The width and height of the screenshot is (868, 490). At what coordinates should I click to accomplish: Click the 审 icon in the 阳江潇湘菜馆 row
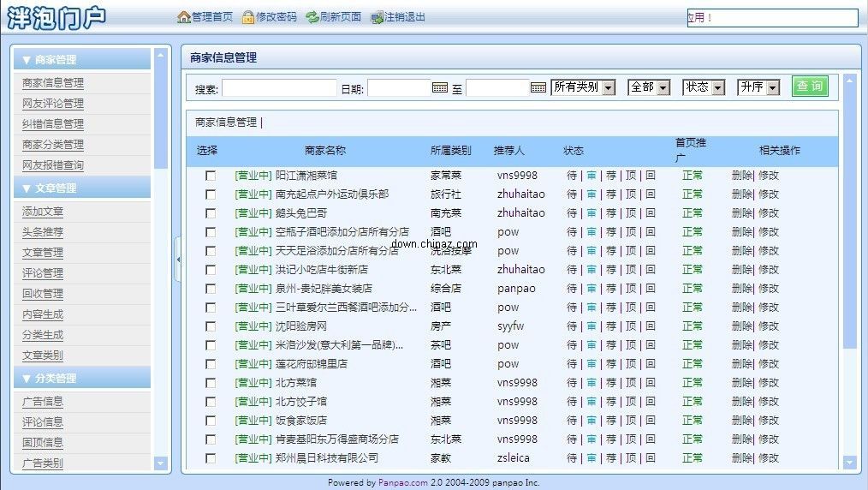592,176
